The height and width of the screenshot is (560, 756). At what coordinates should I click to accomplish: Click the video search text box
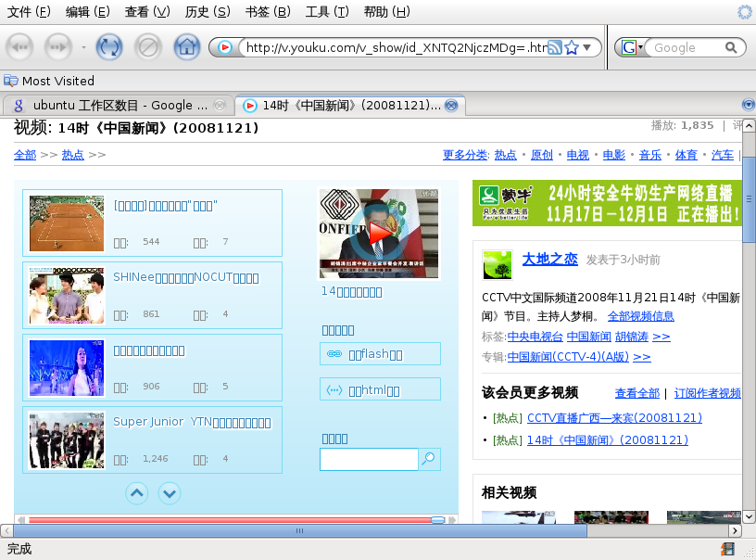pyautogui.click(x=369, y=459)
